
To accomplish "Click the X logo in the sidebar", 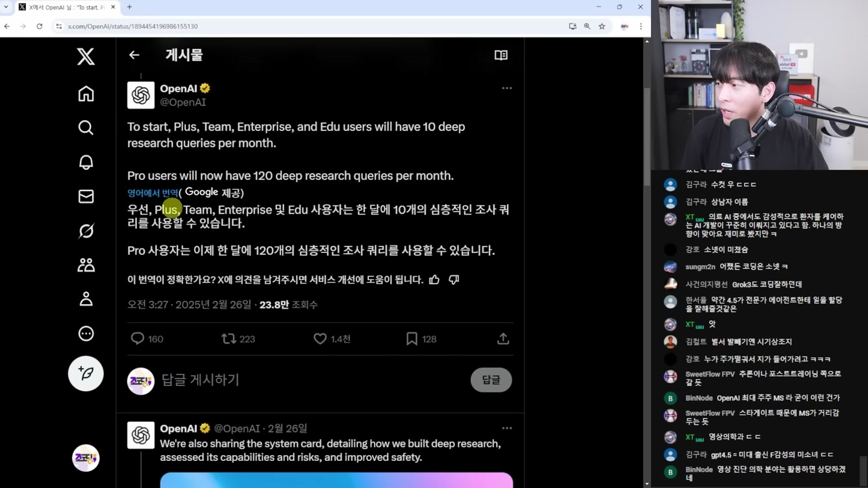I will click(86, 56).
